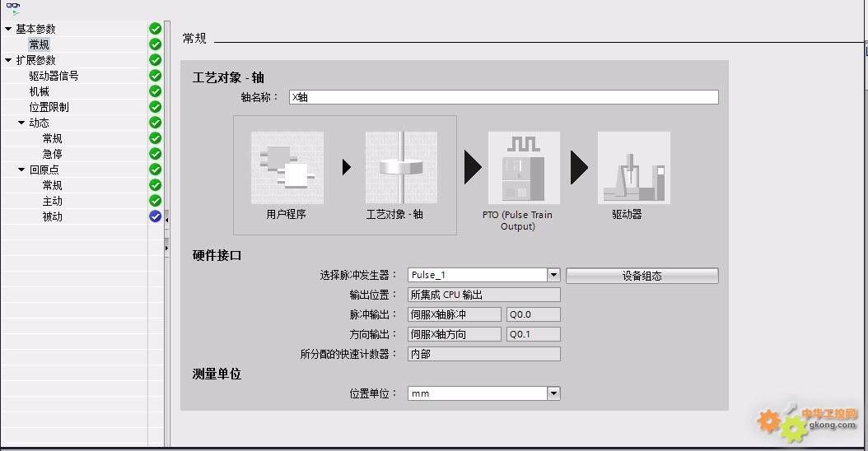Open the 位置单位 mm dropdown arrow
The image size is (868, 451).
(x=553, y=393)
